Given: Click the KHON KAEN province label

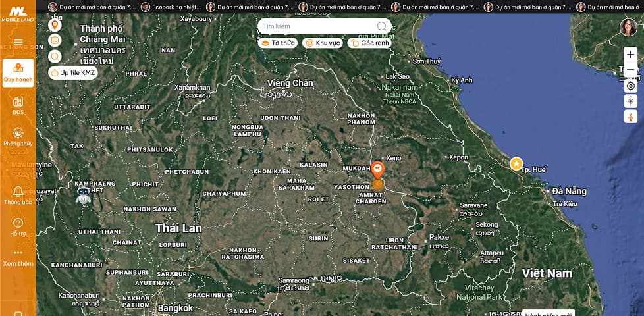Looking at the screenshot, I should 272,172.
